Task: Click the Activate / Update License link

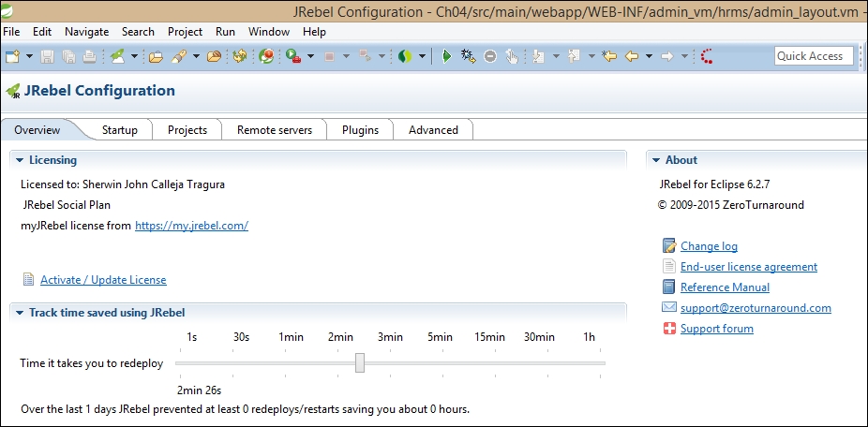Action: coord(103,280)
